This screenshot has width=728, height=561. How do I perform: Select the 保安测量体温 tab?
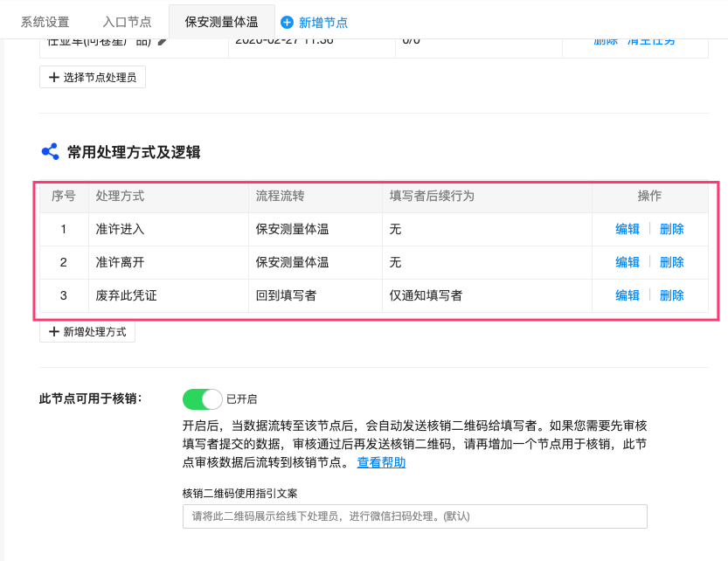point(221,22)
